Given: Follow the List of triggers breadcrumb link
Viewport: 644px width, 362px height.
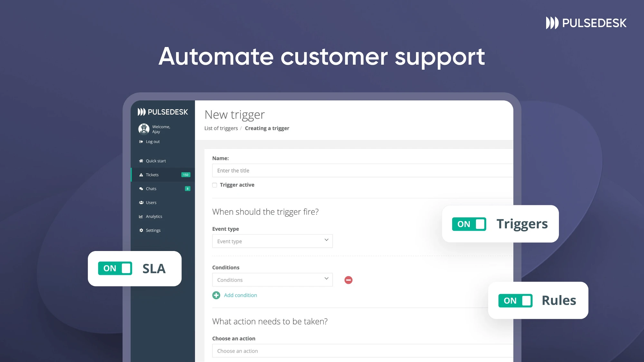Looking at the screenshot, I should pyautogui.click(x=221, y=128).
